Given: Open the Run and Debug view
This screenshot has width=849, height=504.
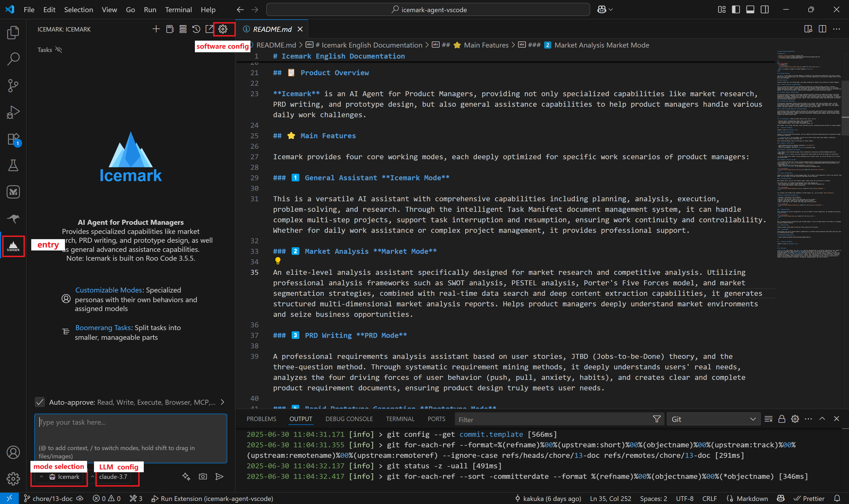Looking at the screenshot, I should click(x=13, y=112).
